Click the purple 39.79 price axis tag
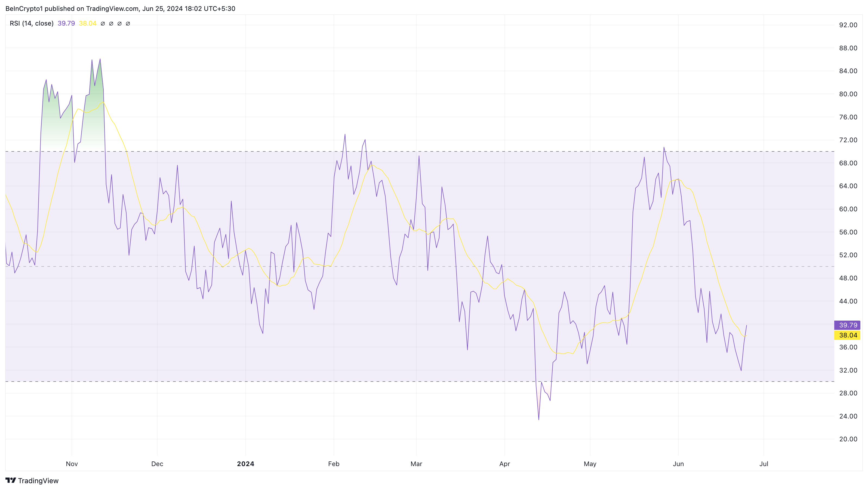The image size is (868, 490). coord(847,325)
